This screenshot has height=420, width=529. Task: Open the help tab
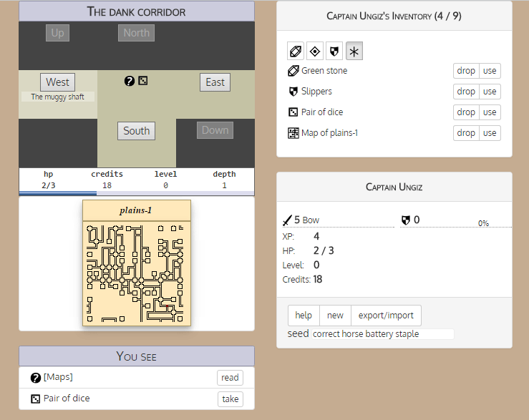coord(304,315)
